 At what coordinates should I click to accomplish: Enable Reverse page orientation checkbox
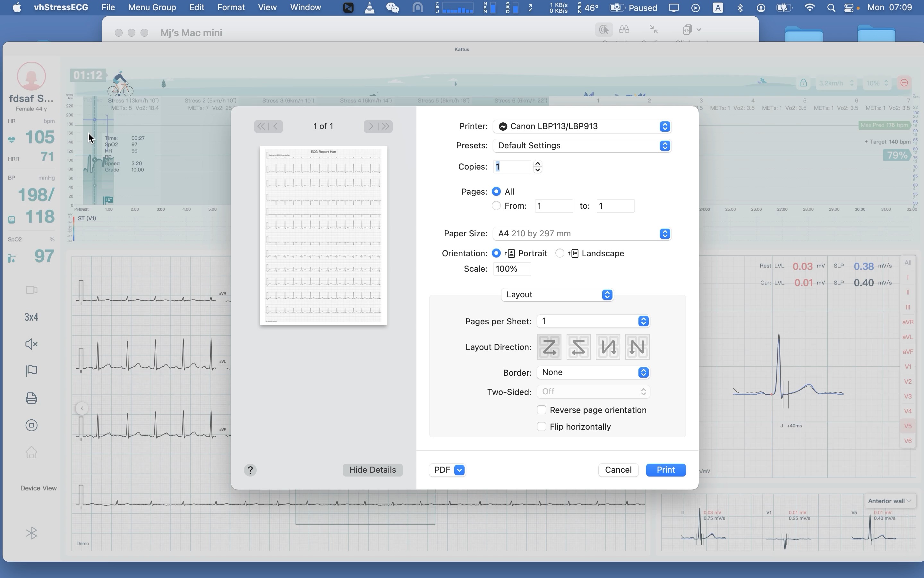pos(541,410)
